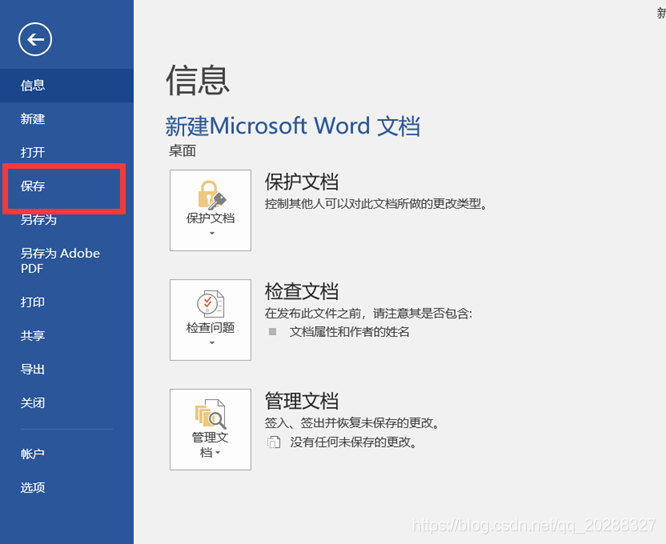666x544 pixels.
Task: Click the 在发布此文件之前 description text
Action: click(x=368, y=313)
